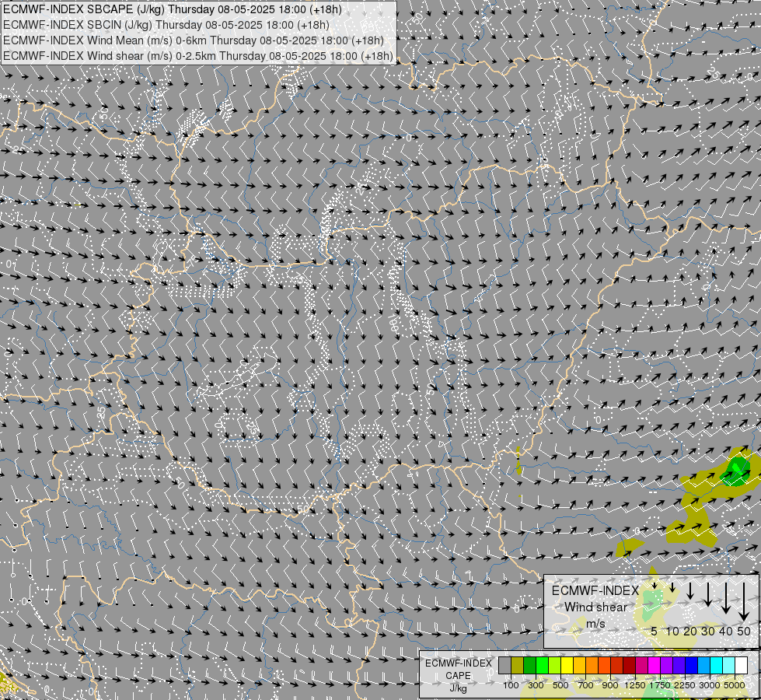Select the sky blue CAPE legend swatch
Image resolution: width=761 pixels, height=700 pixels.
point(704,666)
